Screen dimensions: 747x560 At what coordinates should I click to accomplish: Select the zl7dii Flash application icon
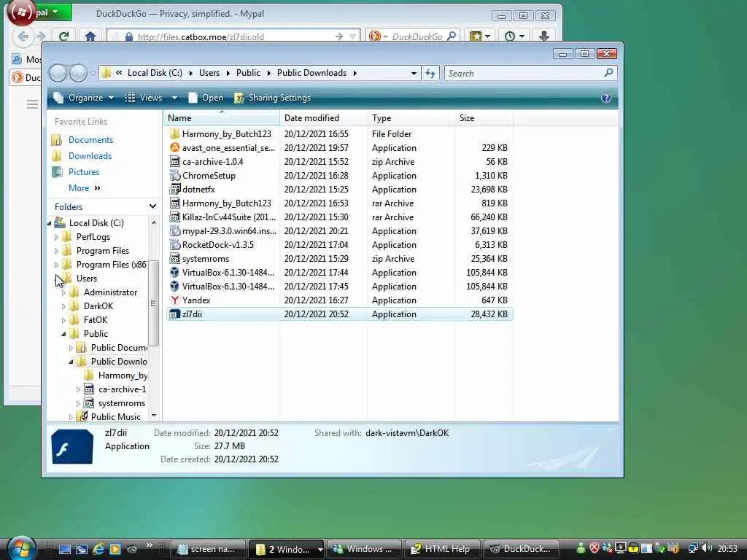[x=175, y=314]
